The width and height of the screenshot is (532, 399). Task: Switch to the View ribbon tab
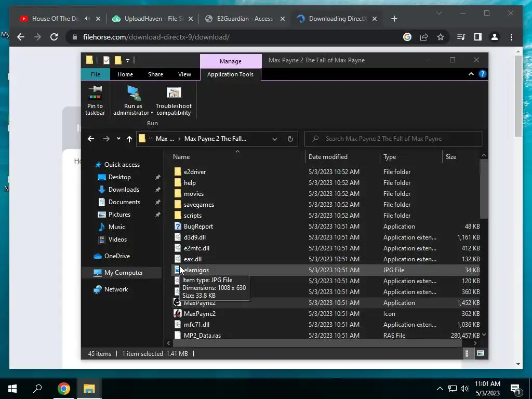(x=184, y=74)
